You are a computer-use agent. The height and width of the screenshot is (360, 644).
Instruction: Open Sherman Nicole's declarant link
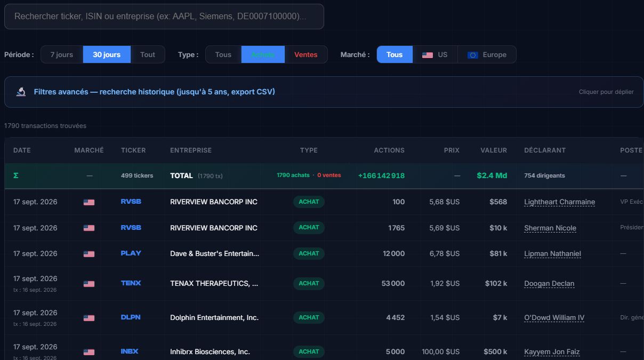(550, 228)
